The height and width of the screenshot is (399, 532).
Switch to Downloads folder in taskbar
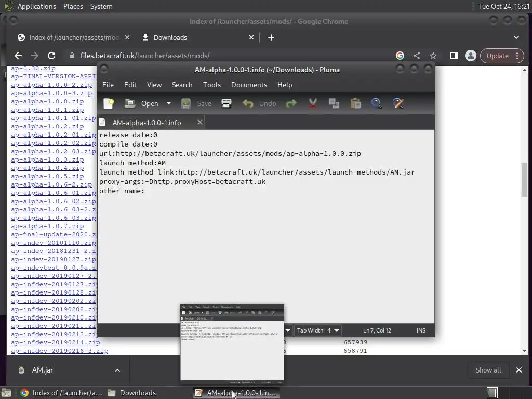[132, 393]
